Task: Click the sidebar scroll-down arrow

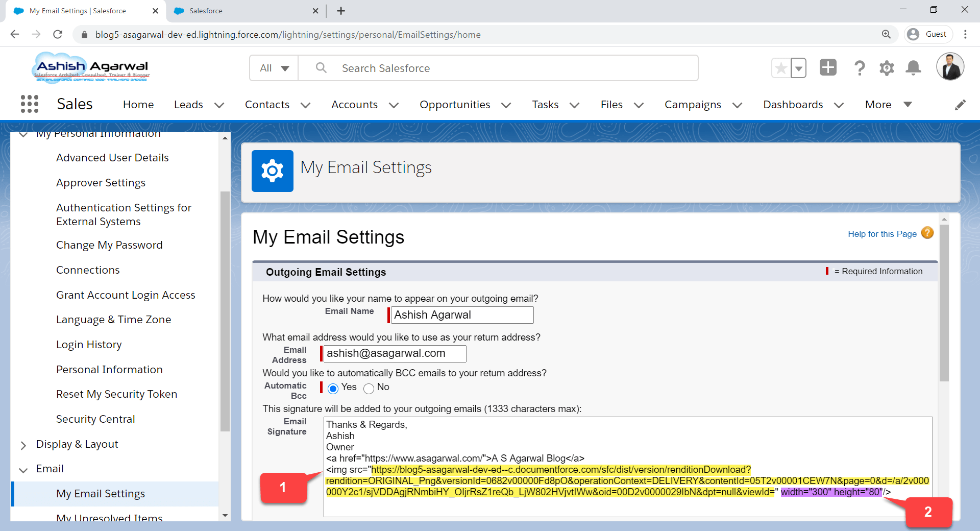Action: coord(225,515)
